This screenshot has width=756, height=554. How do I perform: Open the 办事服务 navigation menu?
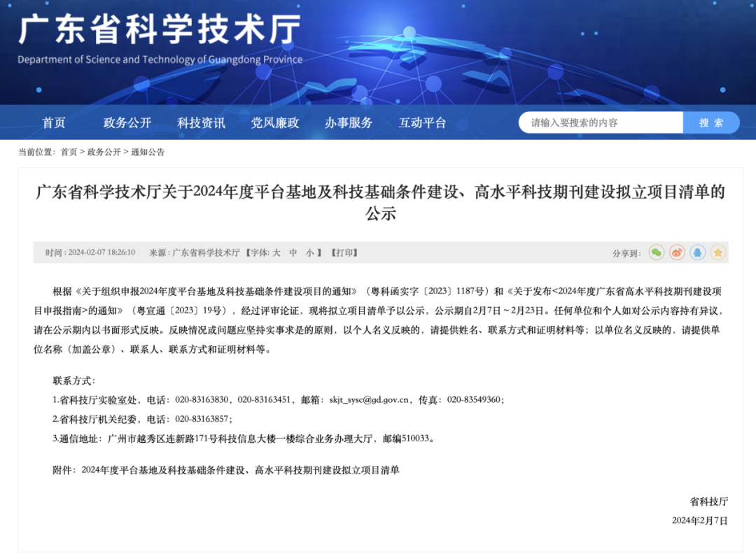click(x=349, y=122)
